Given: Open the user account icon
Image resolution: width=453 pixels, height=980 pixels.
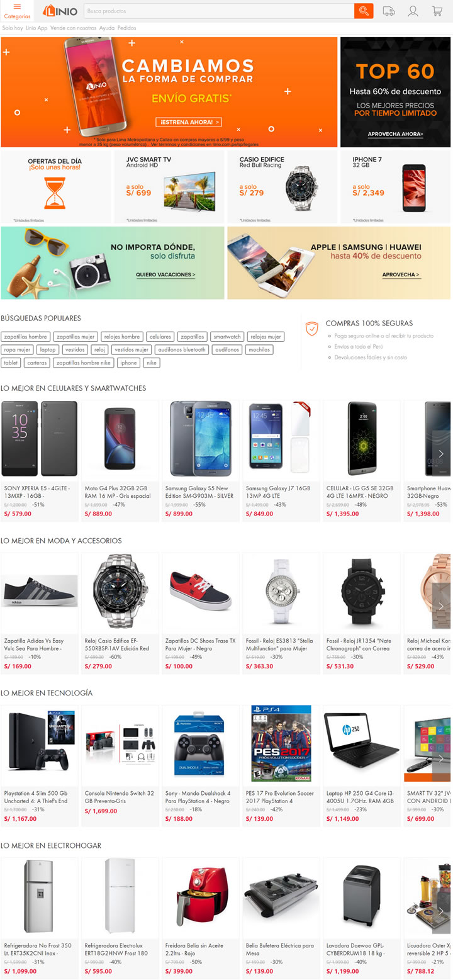Looking at the screenshot, I should coord(413,11).
